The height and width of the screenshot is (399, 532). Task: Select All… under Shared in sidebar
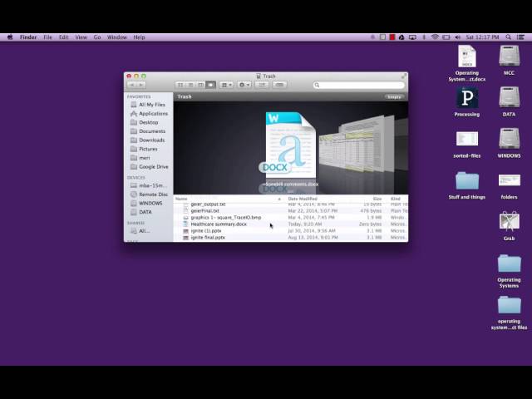click(140, 231)
